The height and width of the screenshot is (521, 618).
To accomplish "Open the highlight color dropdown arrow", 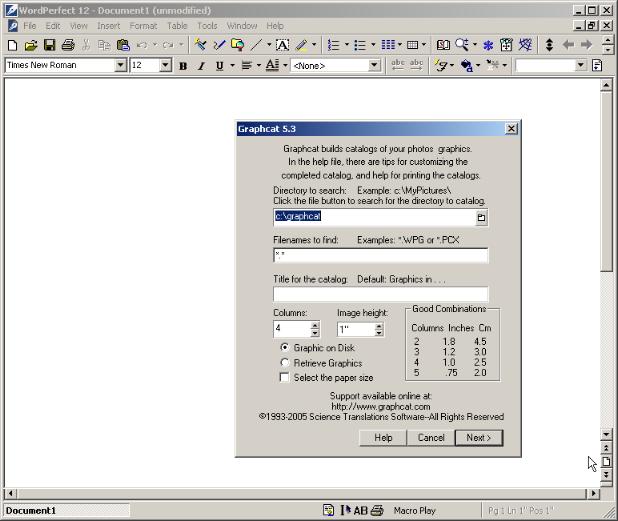I will coord(314,45).
